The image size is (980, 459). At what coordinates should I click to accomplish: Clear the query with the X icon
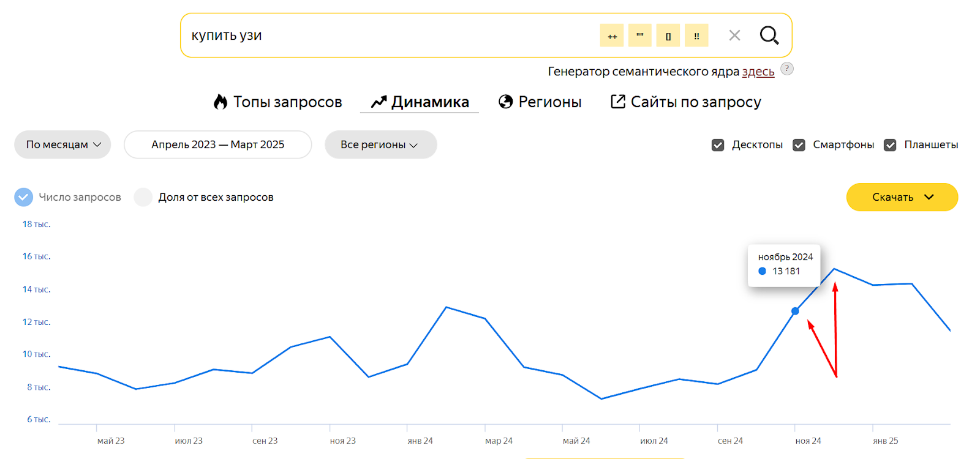[x=734, y=35]
